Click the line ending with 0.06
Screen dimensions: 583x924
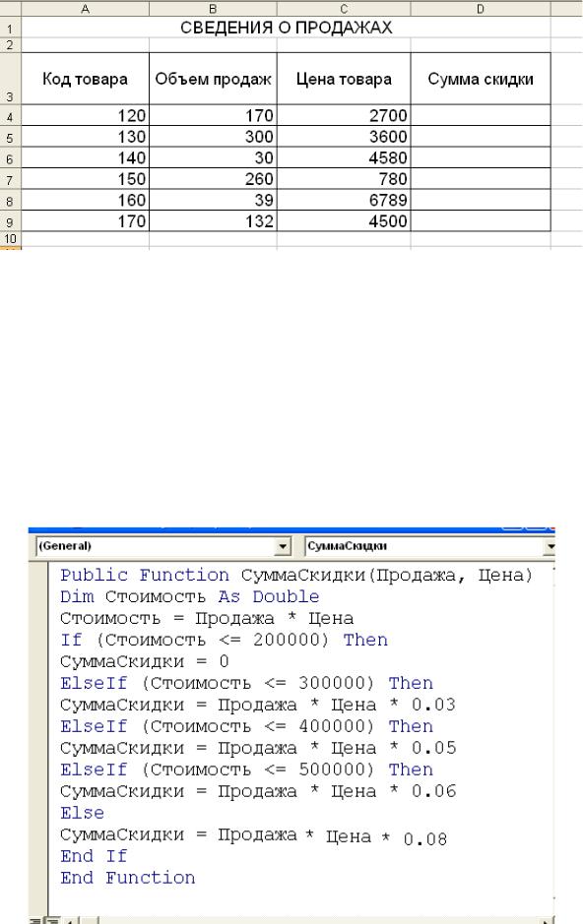click(258, 791)
